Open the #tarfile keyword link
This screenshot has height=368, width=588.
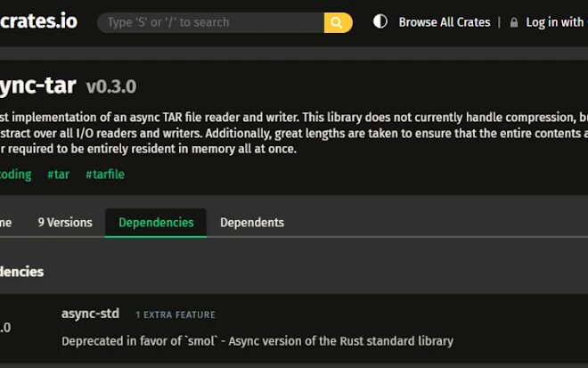[105, 175]
